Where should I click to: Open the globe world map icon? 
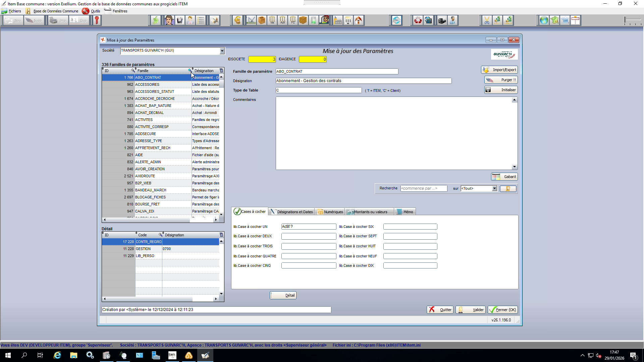(x=544, y=20)
